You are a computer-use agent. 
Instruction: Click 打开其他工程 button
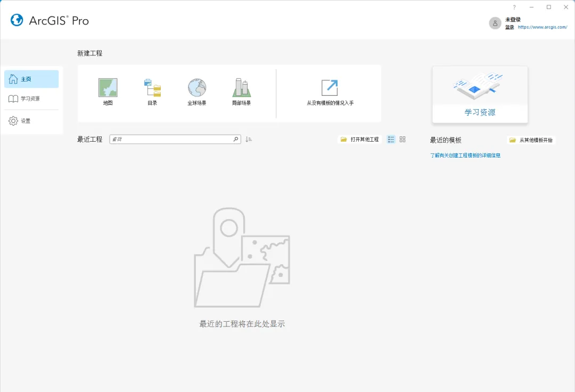tap(360, 140)
